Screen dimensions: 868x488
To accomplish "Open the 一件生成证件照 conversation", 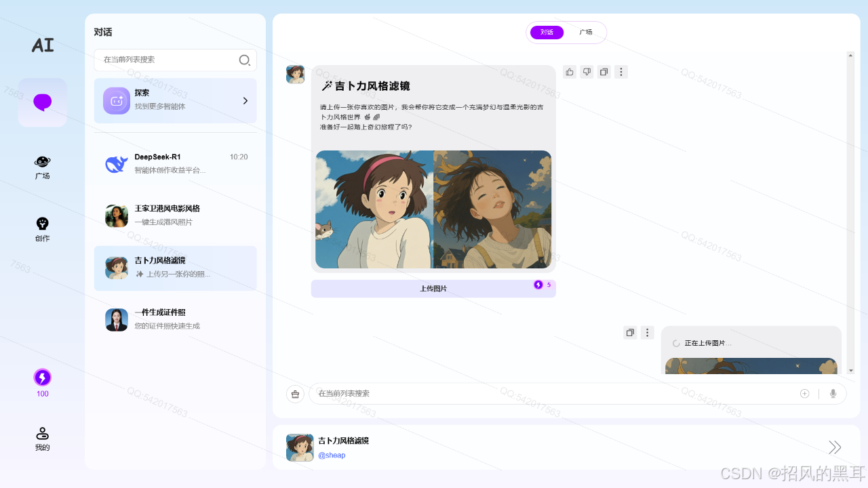I will tap(175, 320).
